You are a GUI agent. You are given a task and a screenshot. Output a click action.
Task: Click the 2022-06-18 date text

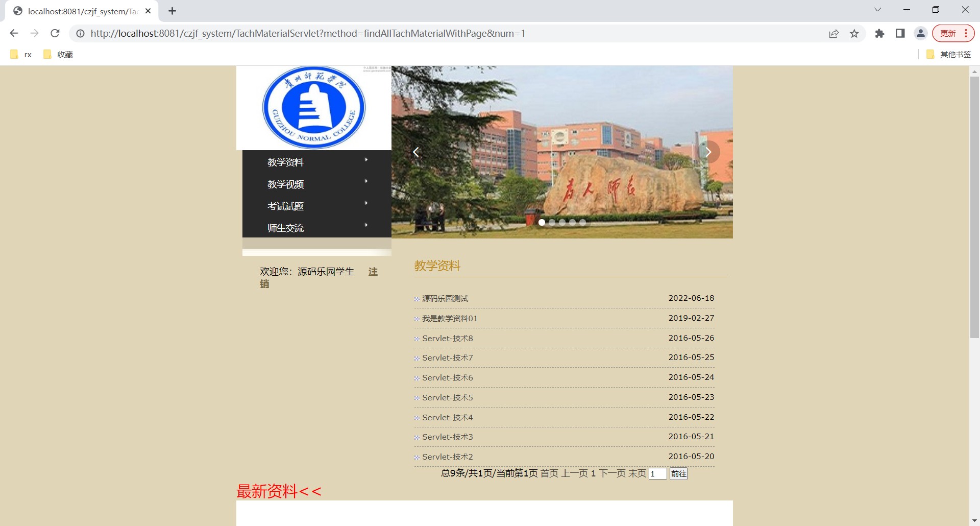point(691,298)
